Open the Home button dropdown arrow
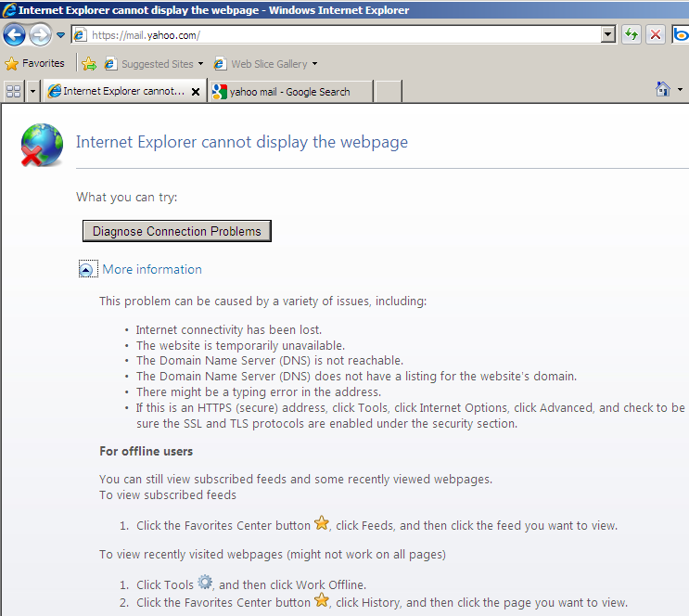 click(681, 89)
